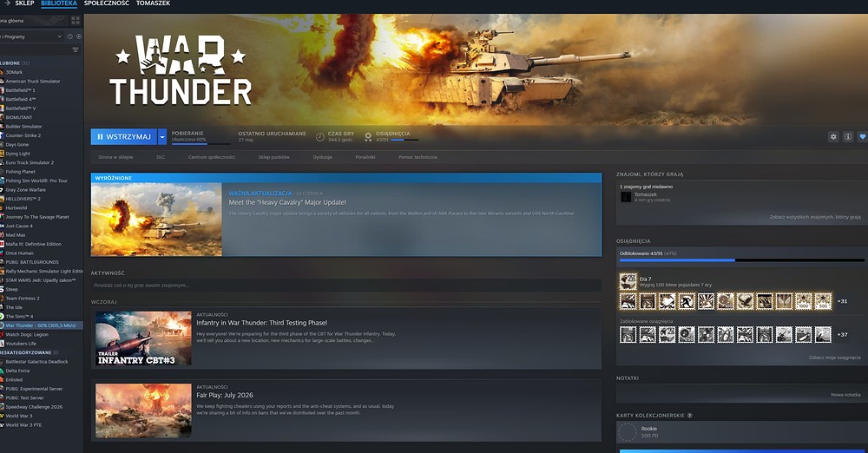Screen dimensions: 868x453
Task: Show game info via the circled i icon
Action: coord(847,137)
